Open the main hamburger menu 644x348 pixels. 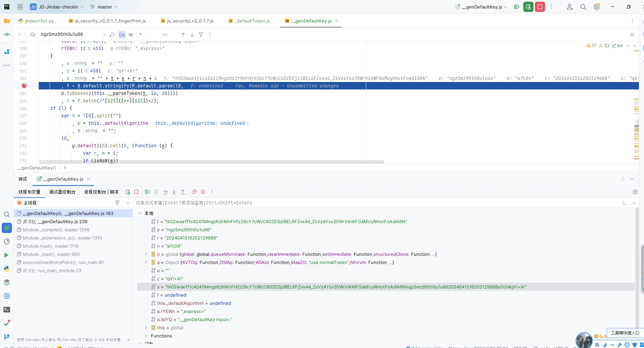[x=20, y=7]
